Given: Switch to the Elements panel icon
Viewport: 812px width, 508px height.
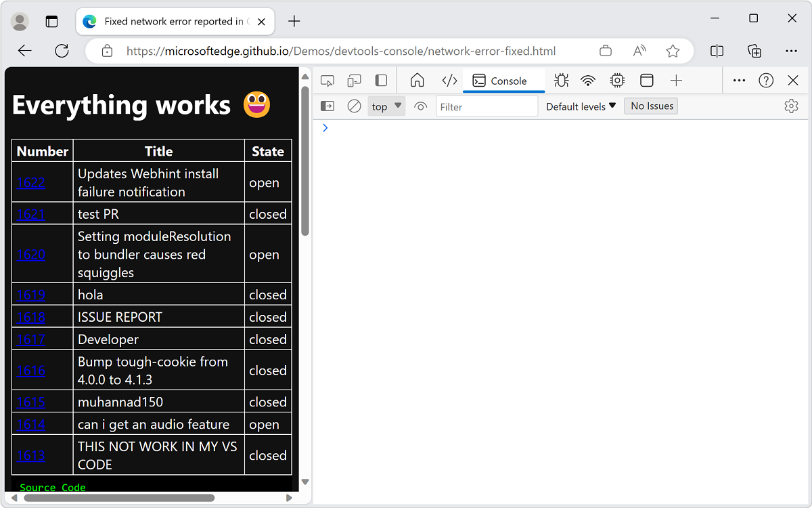Looking at the screenshot, I should pyautogui.click(x=449, y=80).
